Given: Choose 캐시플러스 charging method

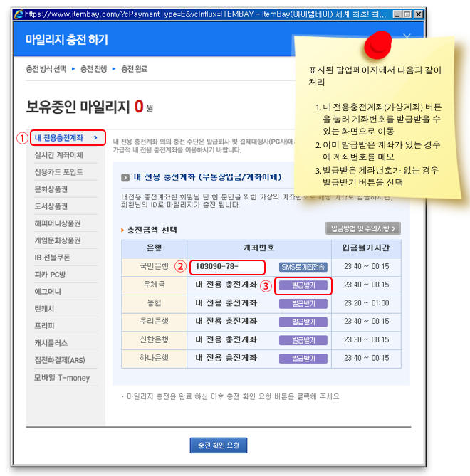Looking at the screenshot, I should (x=51, y=343).
